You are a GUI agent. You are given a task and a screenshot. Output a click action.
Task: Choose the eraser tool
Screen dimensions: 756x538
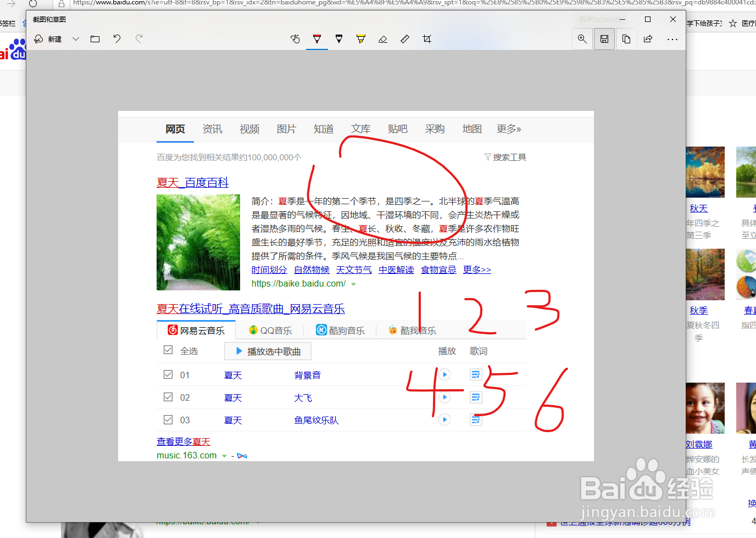point(383,39)
